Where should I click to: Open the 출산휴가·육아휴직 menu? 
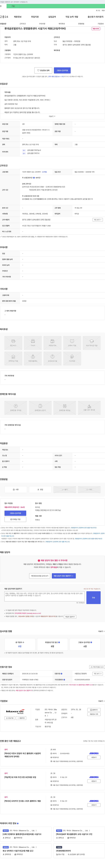click(x=96, y=17)
